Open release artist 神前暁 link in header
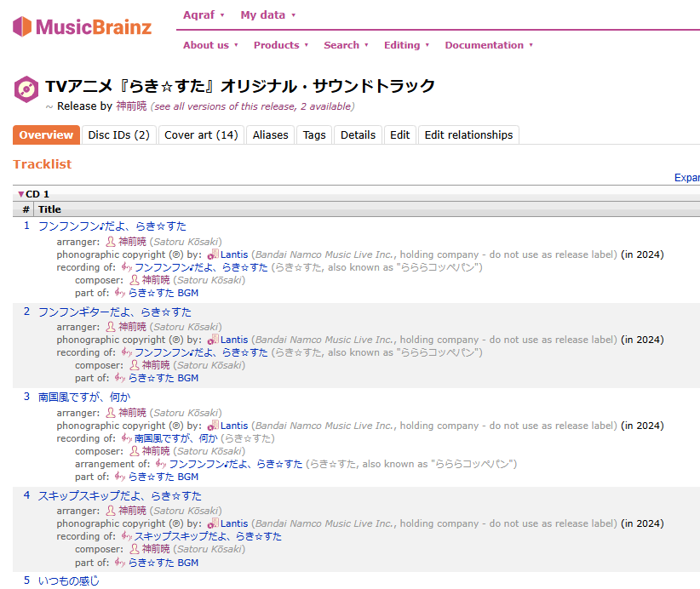 tap(131, 106)
